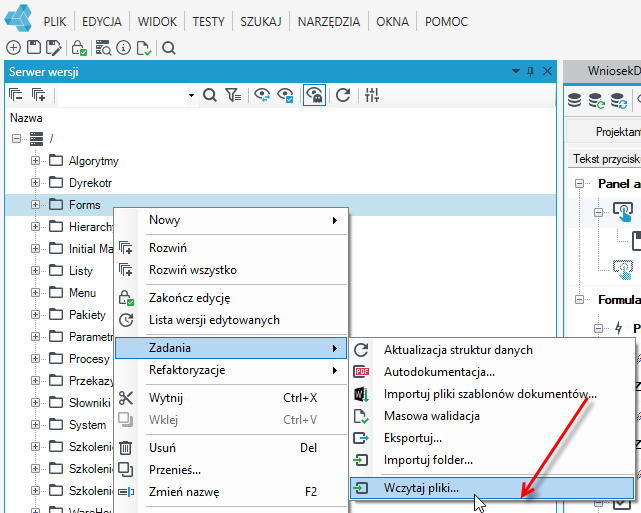Click the search magnifier in Serwer wersji toolbar
The height and width of the screenshot is (513, 641).
point(210,95)
